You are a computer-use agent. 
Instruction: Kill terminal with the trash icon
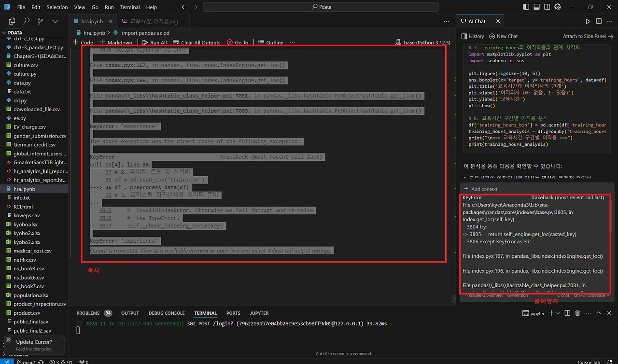(x=577, y=313)
